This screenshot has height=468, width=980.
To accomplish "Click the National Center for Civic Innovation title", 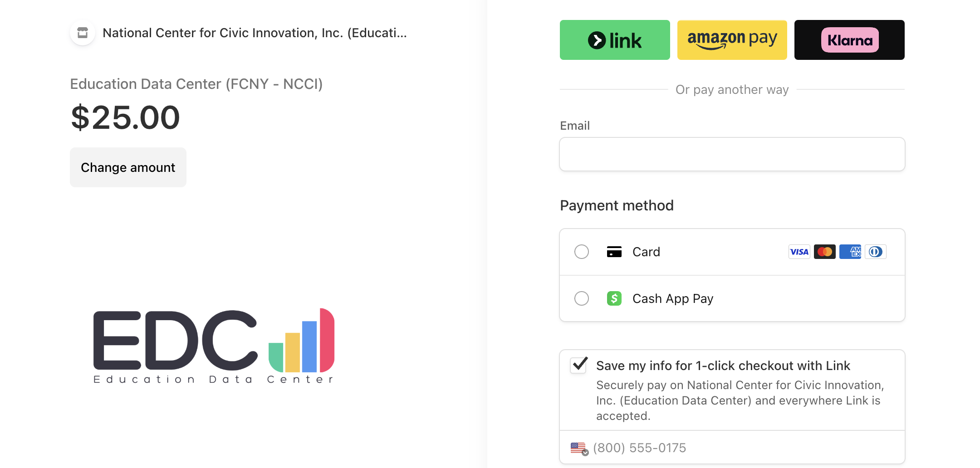I will pyautogui.click(x=255, y=33).
